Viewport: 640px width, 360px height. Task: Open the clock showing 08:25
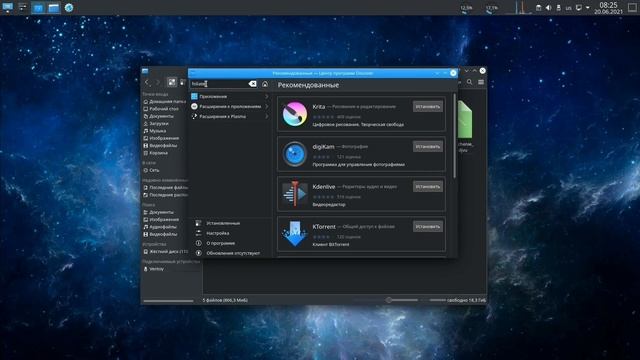tap(608, 7)
